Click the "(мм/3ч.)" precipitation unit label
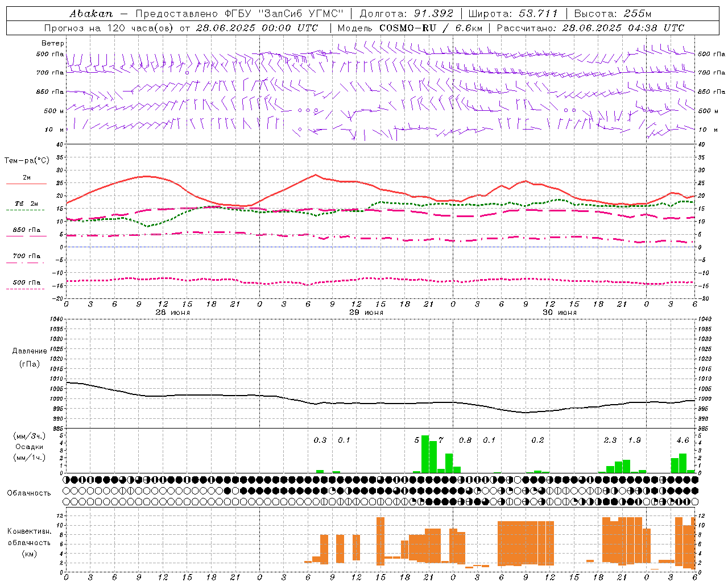Viewport: 728px width, 582px height. (29, 436)
